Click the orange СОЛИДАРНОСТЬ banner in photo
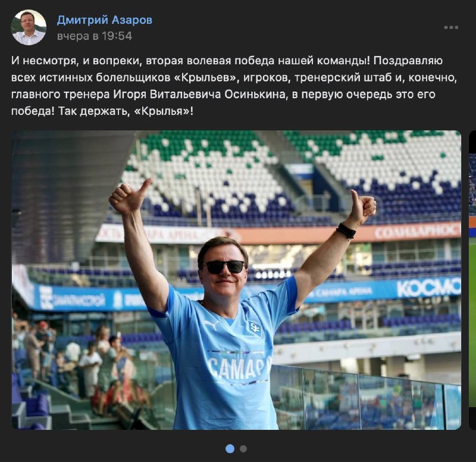The image size is (476, 462). pos(418,232)
